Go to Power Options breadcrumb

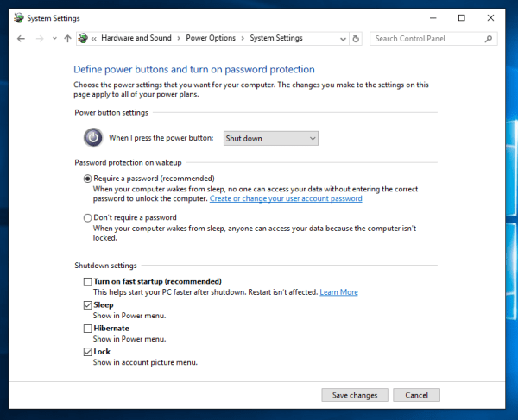211,39
